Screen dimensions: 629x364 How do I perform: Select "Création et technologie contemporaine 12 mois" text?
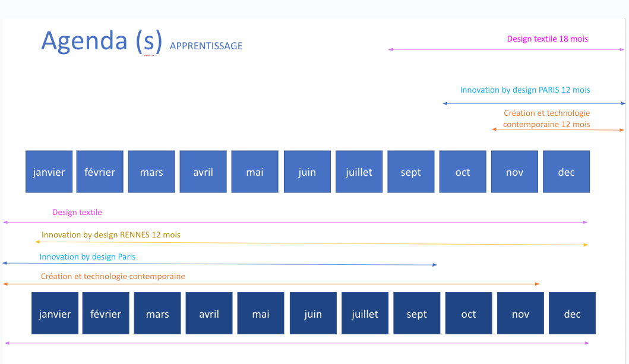(x=546, y=119)
